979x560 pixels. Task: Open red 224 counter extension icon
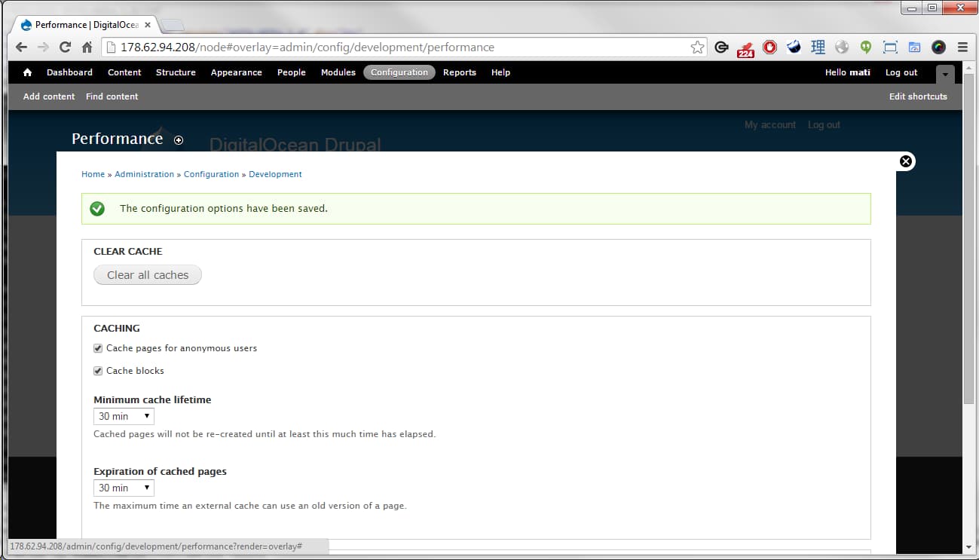[745, 48]
